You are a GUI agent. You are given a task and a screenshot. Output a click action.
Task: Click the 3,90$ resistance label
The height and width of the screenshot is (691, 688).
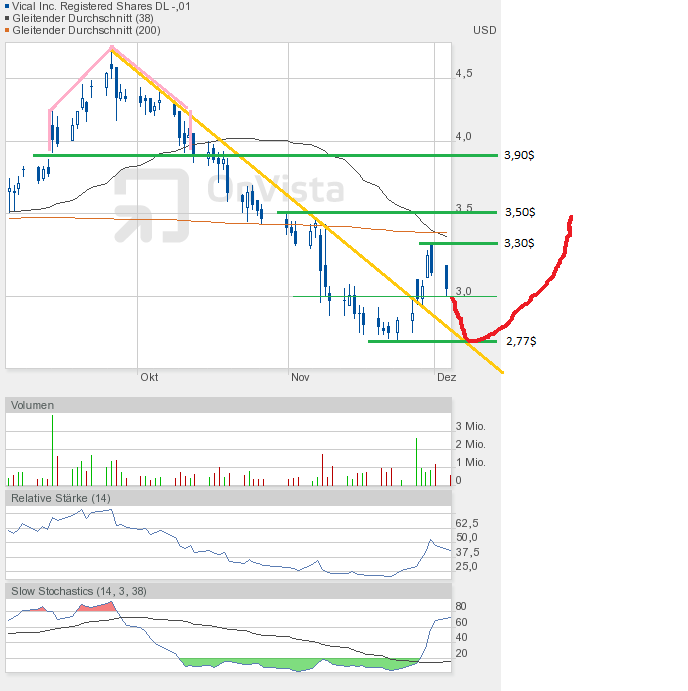519,155
